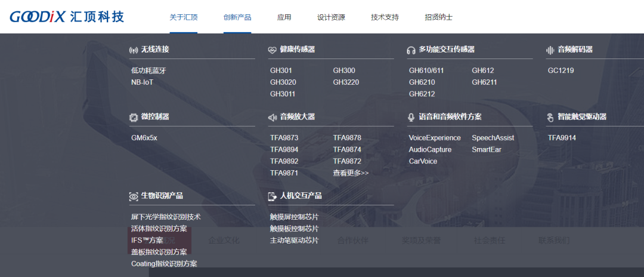Open 活体指纹识别方案 link
This screenshot has width=644, height=277.
(x=159, y=229)
